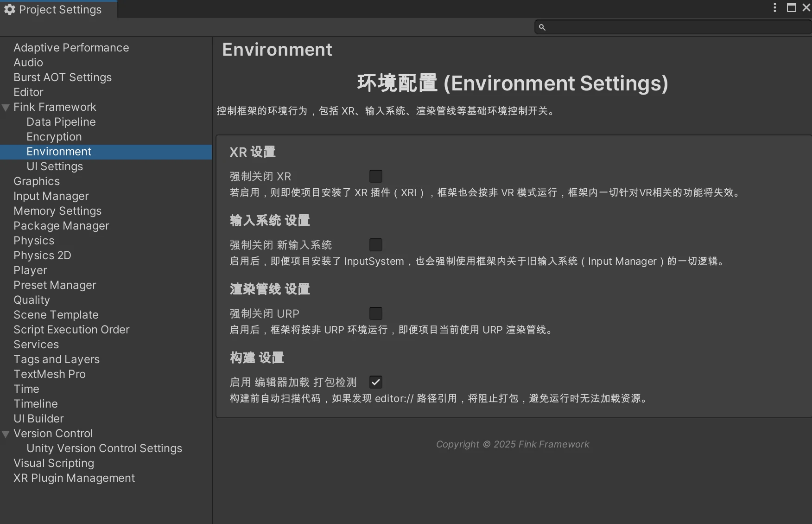Go to the Player settings category
Screen dimensions: 812x524
[x=30, y=270]
